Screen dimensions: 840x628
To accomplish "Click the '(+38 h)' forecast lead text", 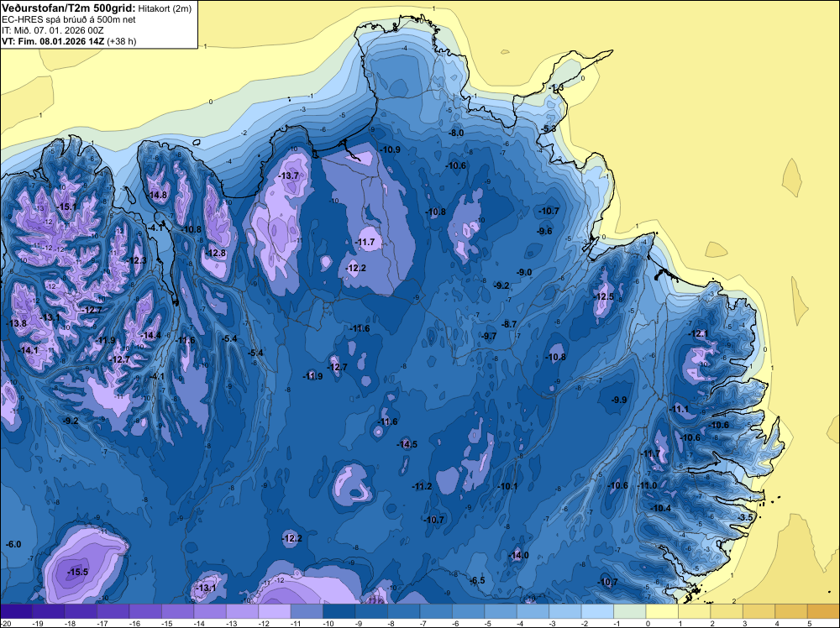I will 122,41.
